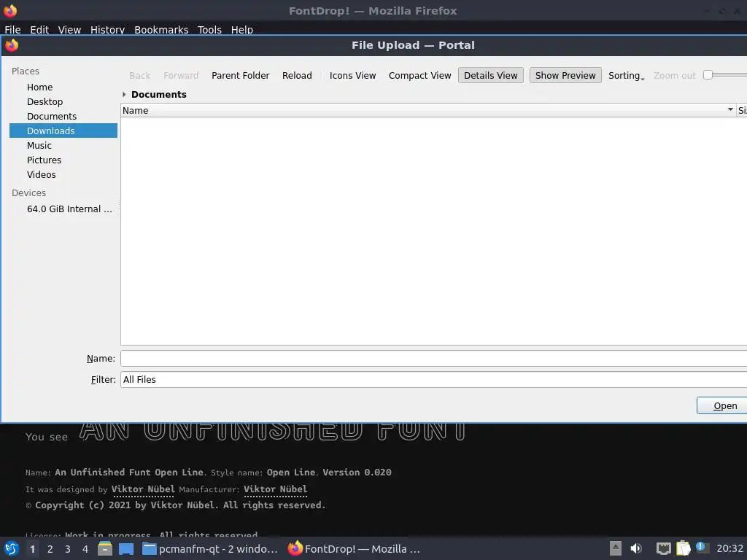Screen dimensions: 747x560
Task: Open the Lubuntu start menu icon
Action: (11, 548)
